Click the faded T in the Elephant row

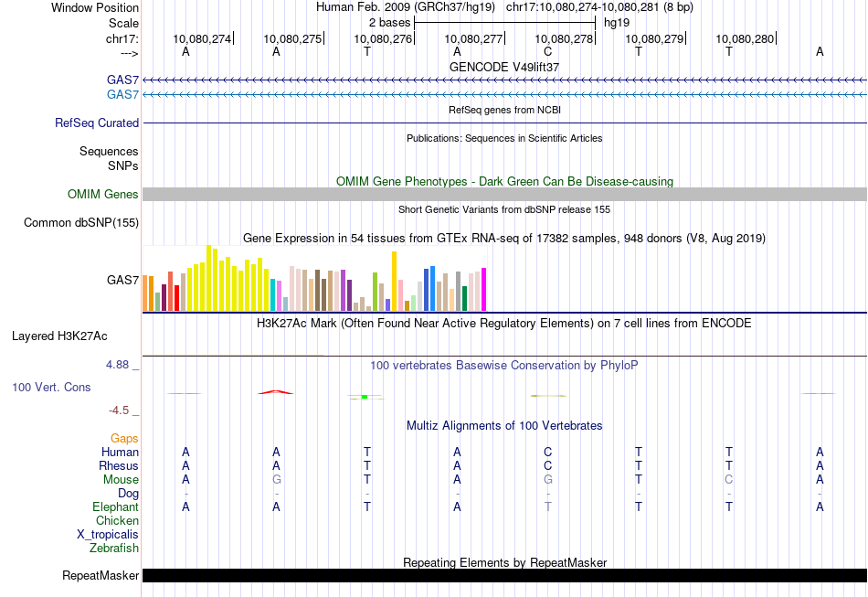click(547, 506)
